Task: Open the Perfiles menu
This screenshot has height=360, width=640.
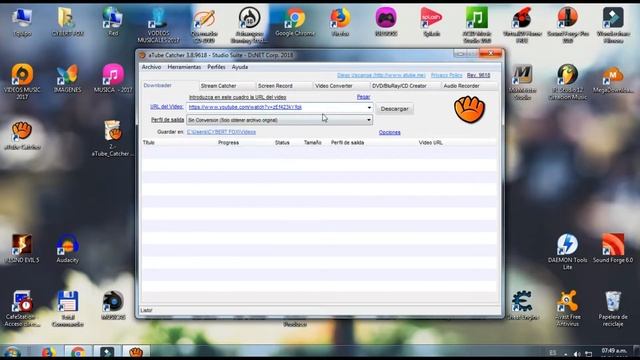Action: point(216,67)
